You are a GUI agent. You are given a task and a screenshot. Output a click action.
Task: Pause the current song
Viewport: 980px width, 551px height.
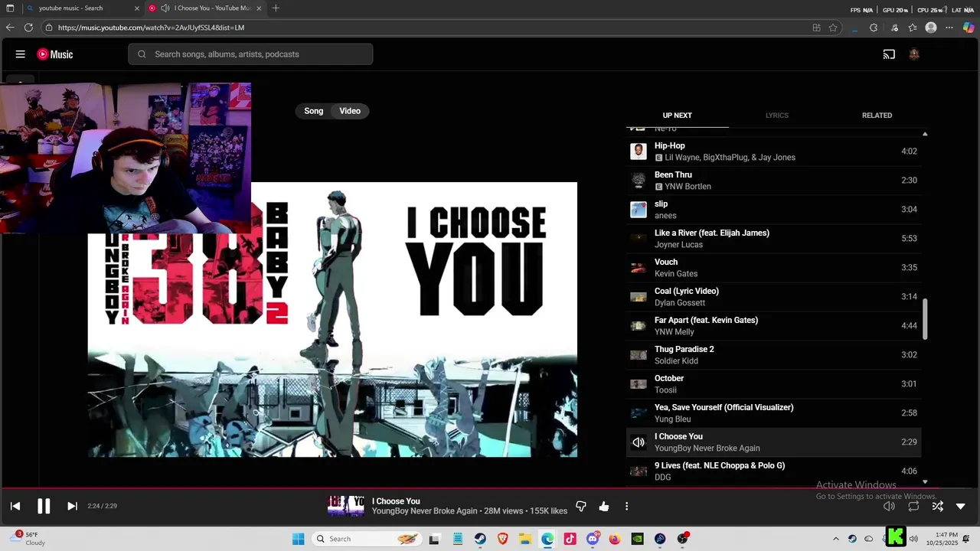[44, 506]
